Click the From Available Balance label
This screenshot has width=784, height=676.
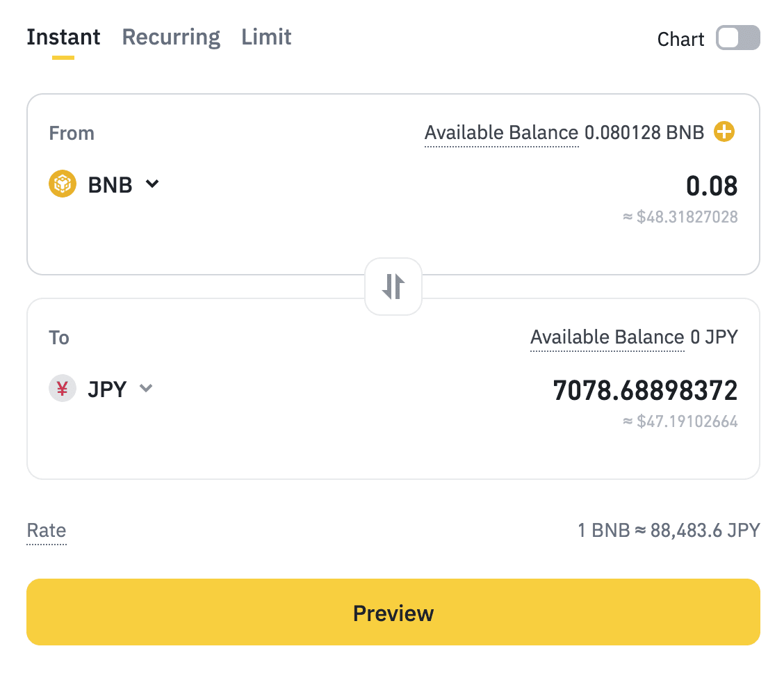pos(501,132)
